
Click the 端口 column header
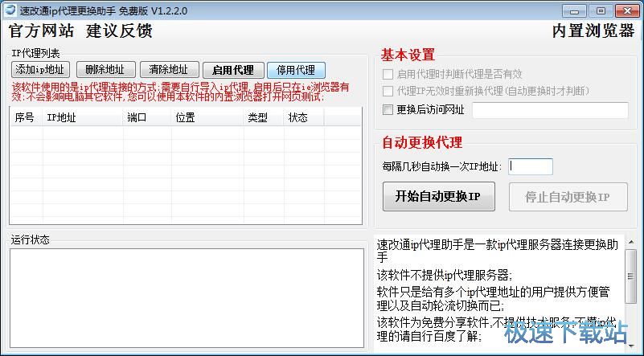click(147, 117)
